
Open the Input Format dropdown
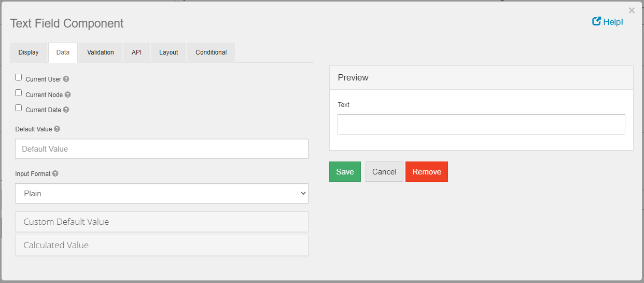tap(162, 193)
